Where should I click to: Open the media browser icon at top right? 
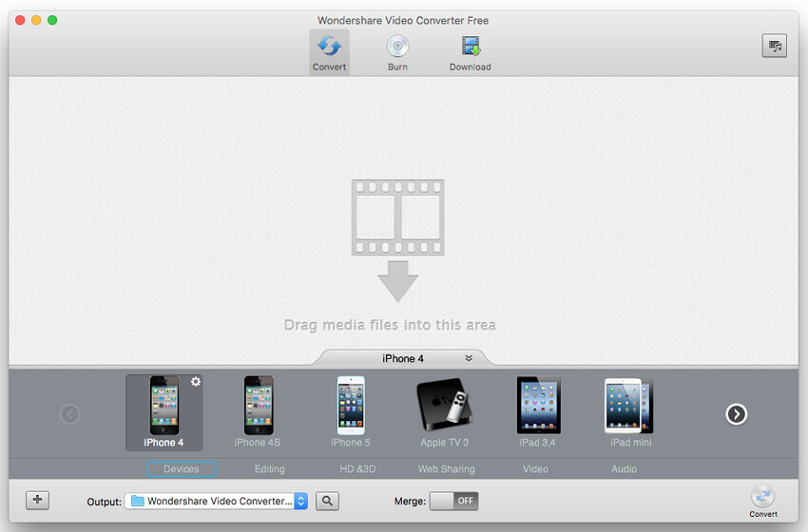click(x=774, y=46)
